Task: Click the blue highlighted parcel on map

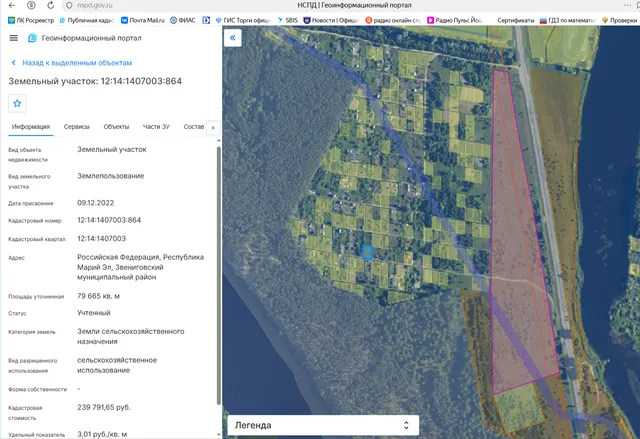Action: click(367, 252)
